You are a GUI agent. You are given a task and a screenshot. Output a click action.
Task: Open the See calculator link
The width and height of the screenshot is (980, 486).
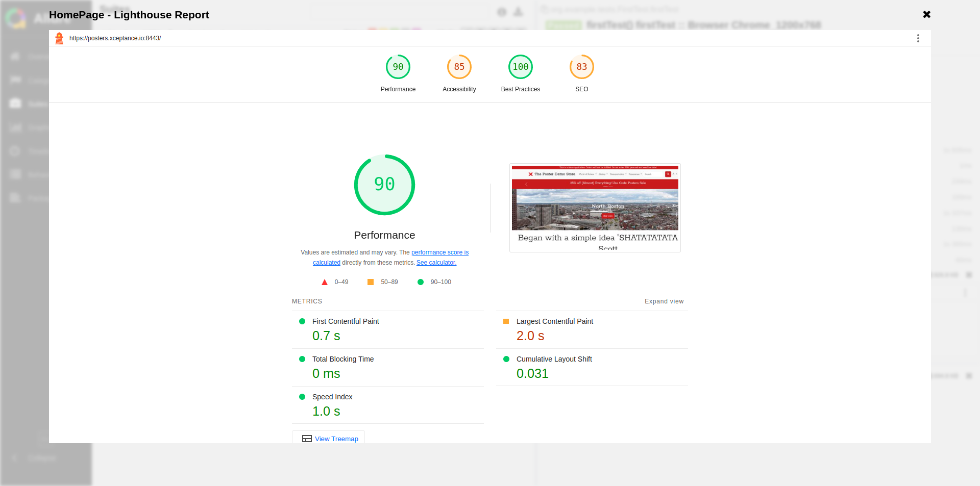click(x=436, y=263)
